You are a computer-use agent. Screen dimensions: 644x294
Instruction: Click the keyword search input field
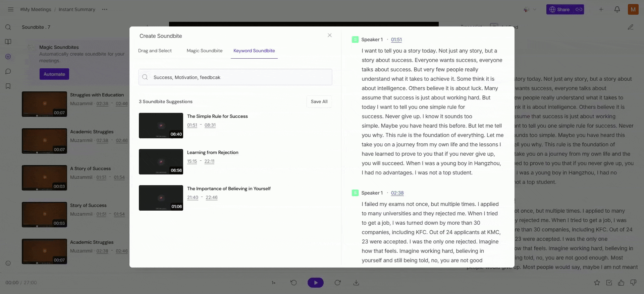pyautogui.click(x=235, y=77)
